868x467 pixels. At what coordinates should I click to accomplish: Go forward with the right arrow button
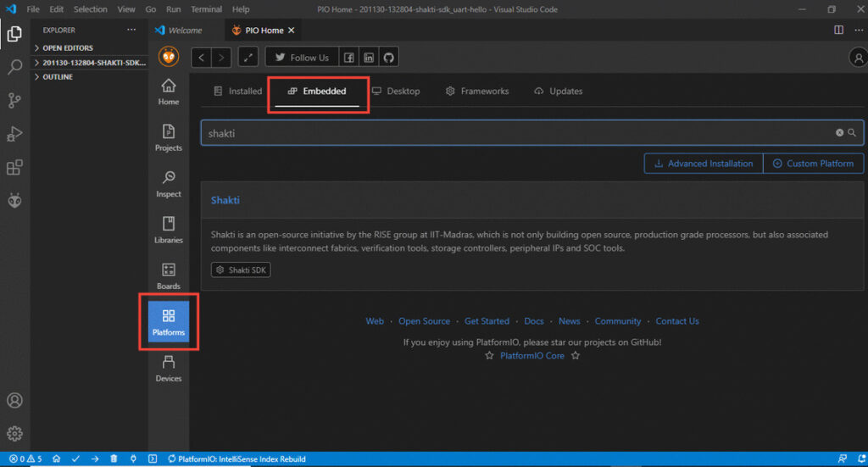[221, 57]
